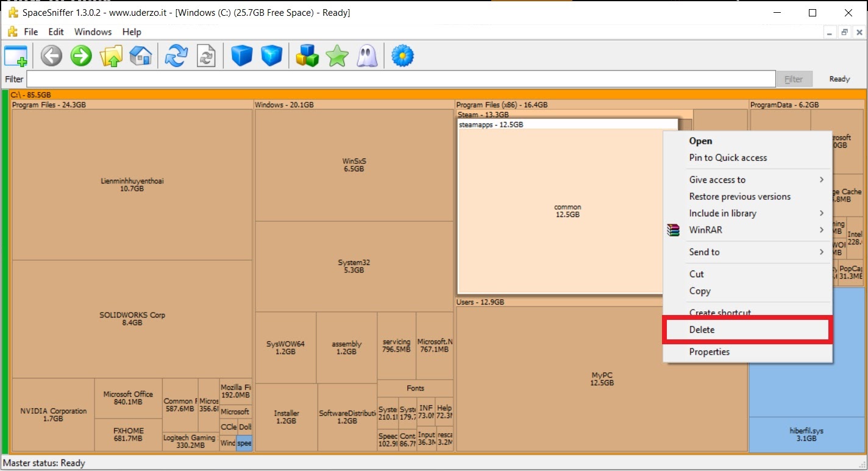This screenshot has width=868, height=471.
Task: Select Cut in the context menu
Action: pyautogui.click(x=748, y=274)
